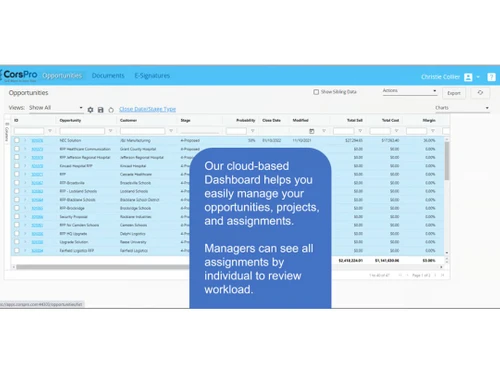
Task: Check RFP Jefferson Regional Hospital row checkbox
Action: [17, 157]
